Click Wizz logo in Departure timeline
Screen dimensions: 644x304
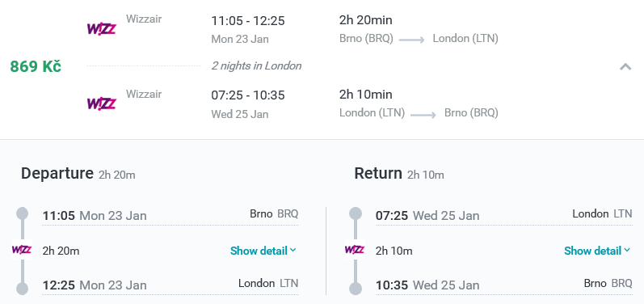tap(22, 249)
